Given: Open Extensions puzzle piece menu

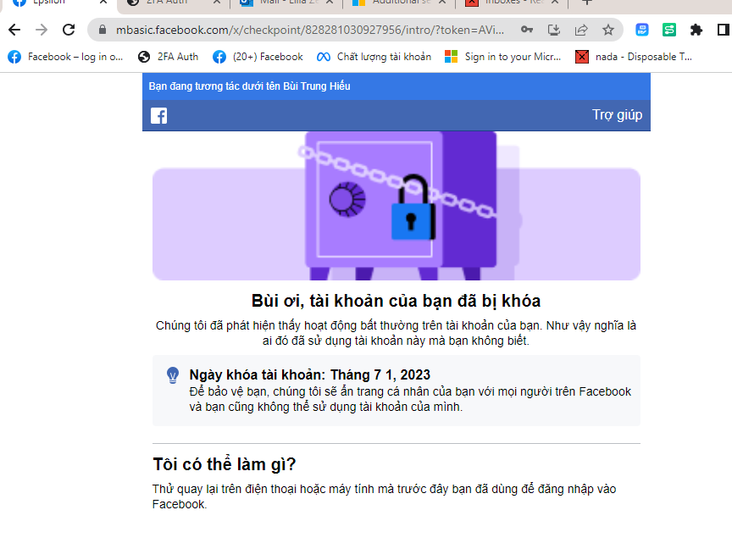Looking at the screenshot, I should click(x=696, y=30).
